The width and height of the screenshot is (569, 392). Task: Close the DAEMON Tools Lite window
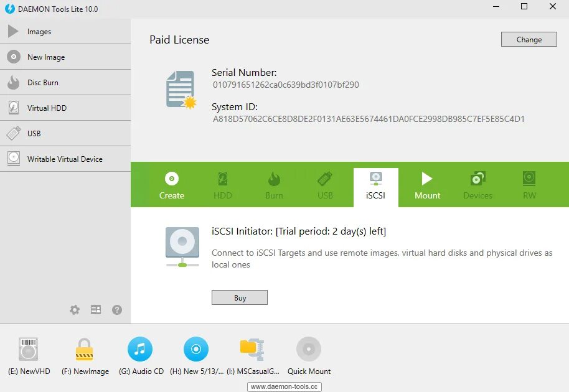(553, 6)
